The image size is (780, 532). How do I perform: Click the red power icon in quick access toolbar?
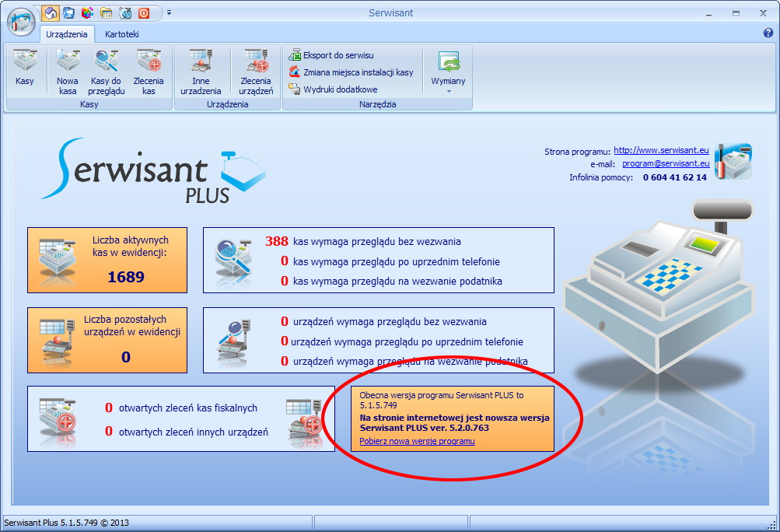(144, 13)
